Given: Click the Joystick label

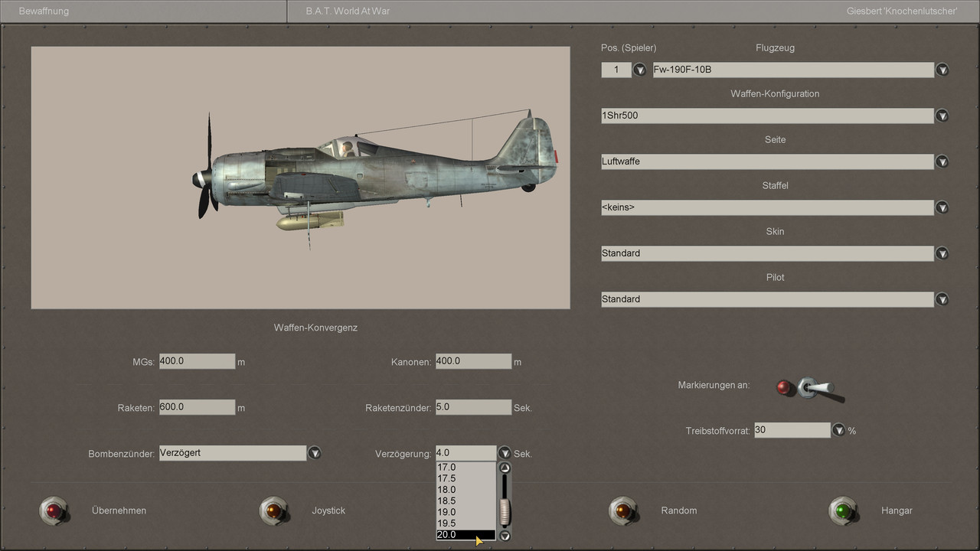Looking at the screenshot, I should 328,510.
